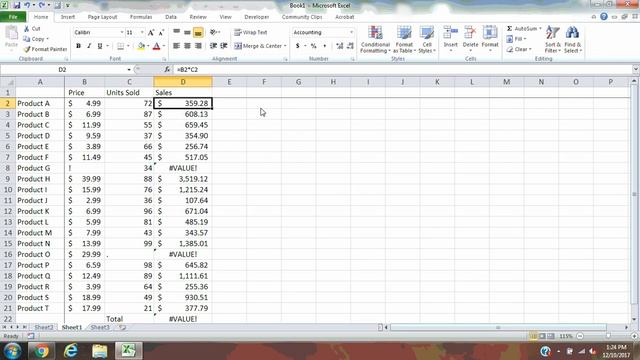Open the File tab
Screen dimensions: 640x360
13,17
